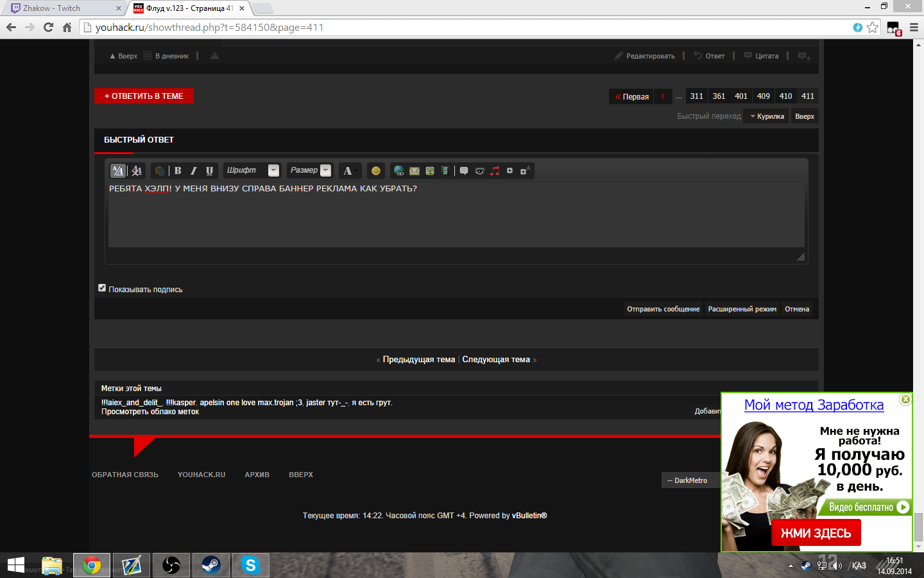Open Steam from the taskbar
This screenshot has width=924, height=578.
(210, 565)
